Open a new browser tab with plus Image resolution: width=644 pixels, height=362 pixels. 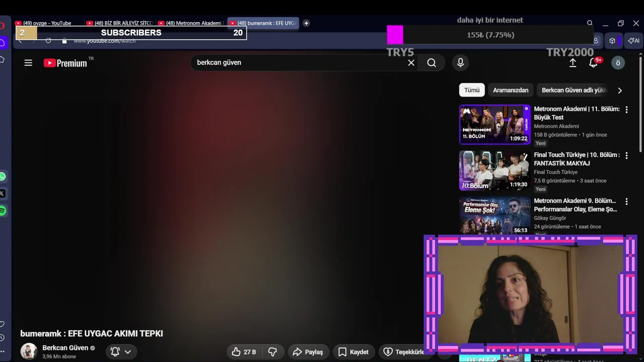click(x=306, y=23)
